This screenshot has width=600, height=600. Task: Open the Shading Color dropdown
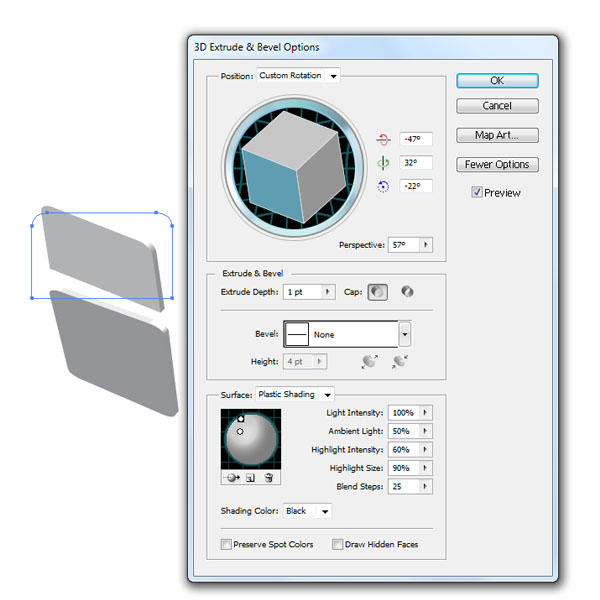(325, 511)
